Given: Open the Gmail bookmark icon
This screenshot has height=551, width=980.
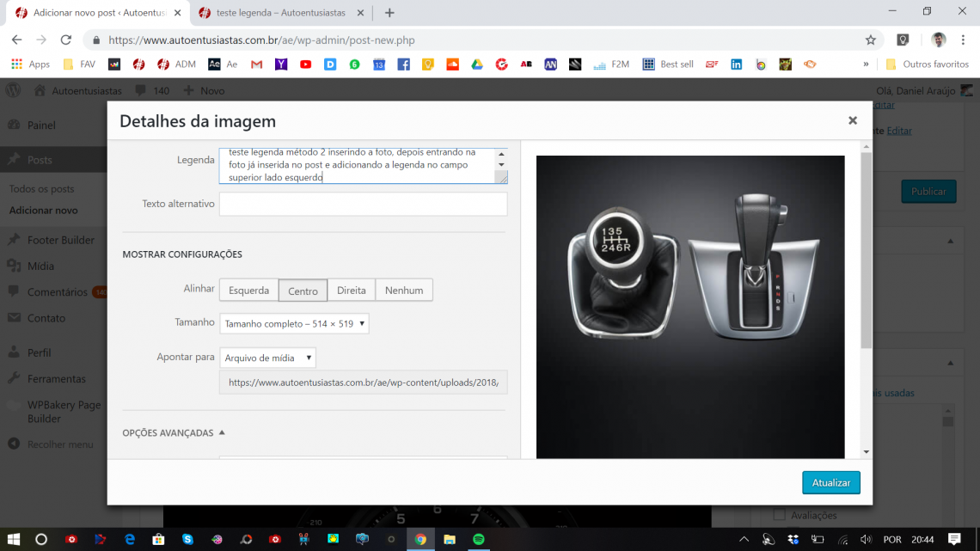Looking at the screenshot, I should click(256, 64).
